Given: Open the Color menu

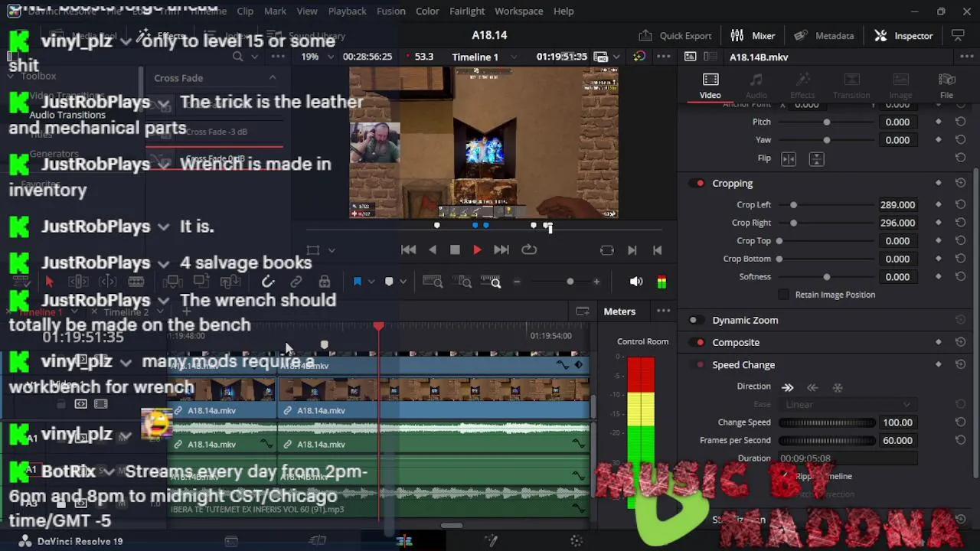Looking at the screenshot, I should [x=427, y=11].
